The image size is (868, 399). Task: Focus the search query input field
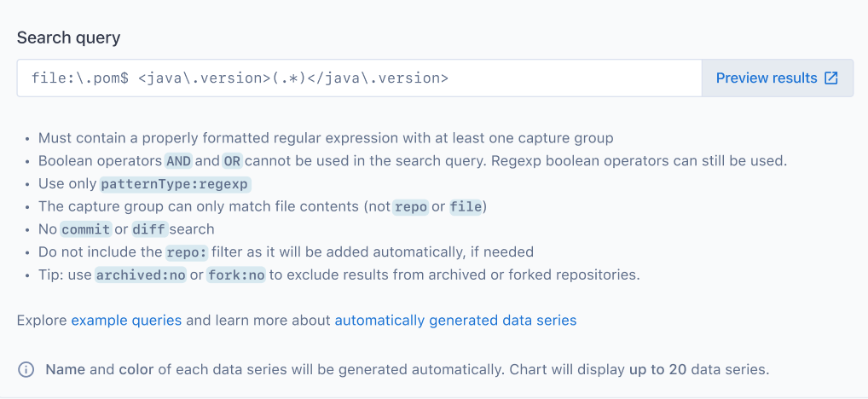tap(358, 78)
